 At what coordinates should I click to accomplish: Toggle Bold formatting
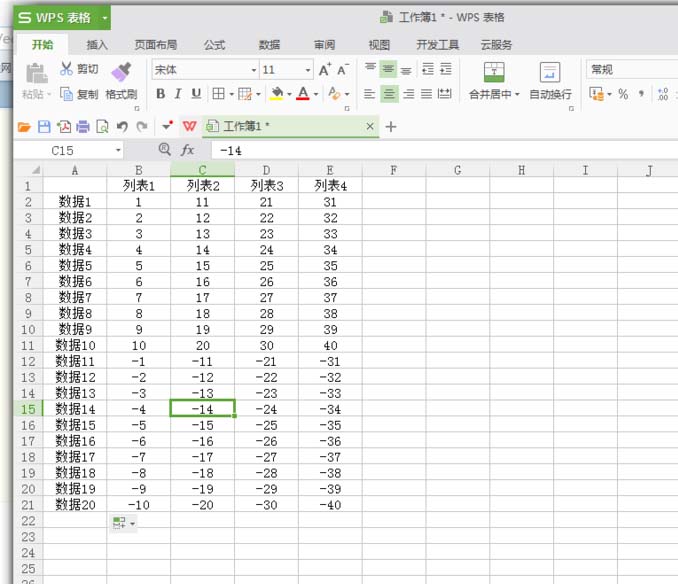pyautogui.click(x=160, y=93)
